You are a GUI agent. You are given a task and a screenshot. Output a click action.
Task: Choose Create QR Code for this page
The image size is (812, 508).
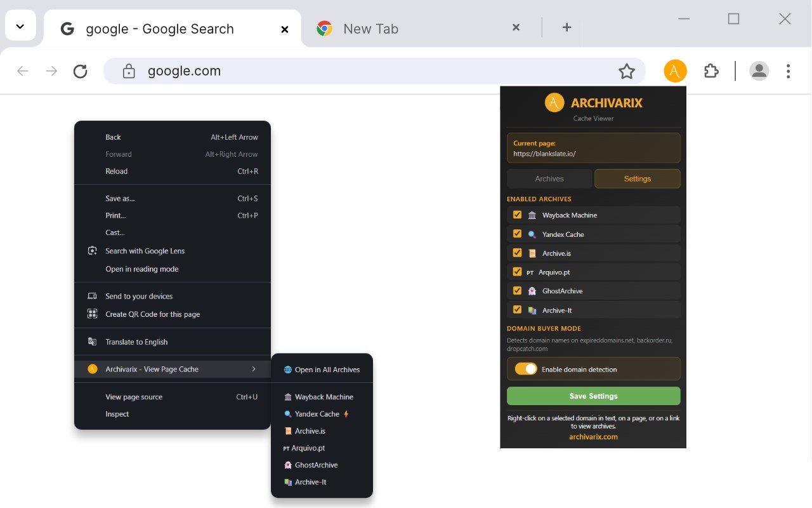coord(152,314)
